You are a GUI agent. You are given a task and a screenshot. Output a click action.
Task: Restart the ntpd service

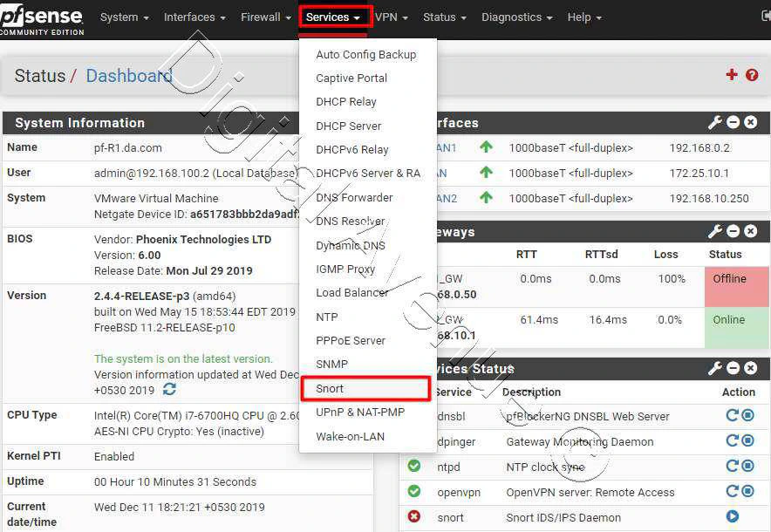(732, 466)
